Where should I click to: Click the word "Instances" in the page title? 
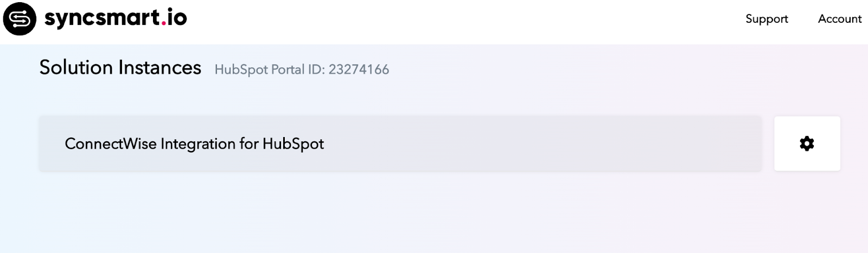coord(159,68)
